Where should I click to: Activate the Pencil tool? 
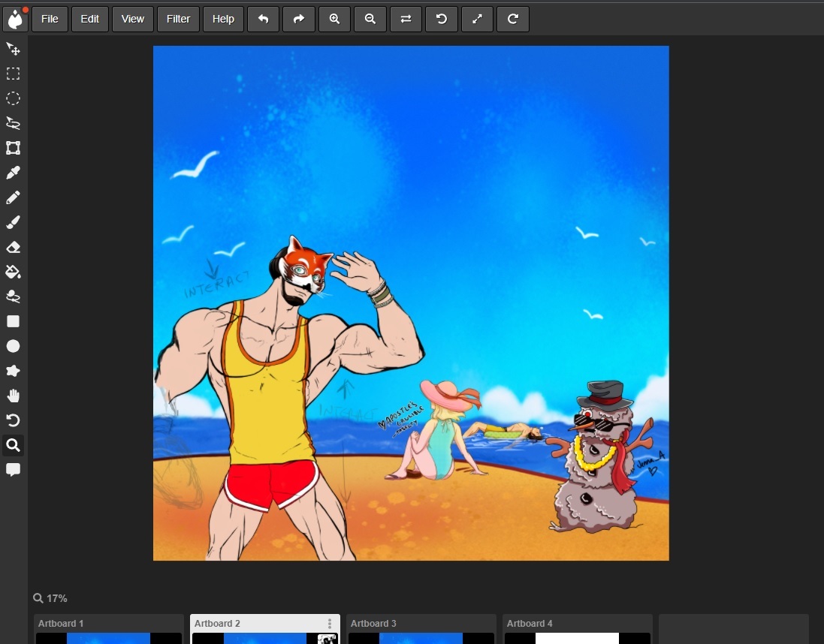click(14, 198)
